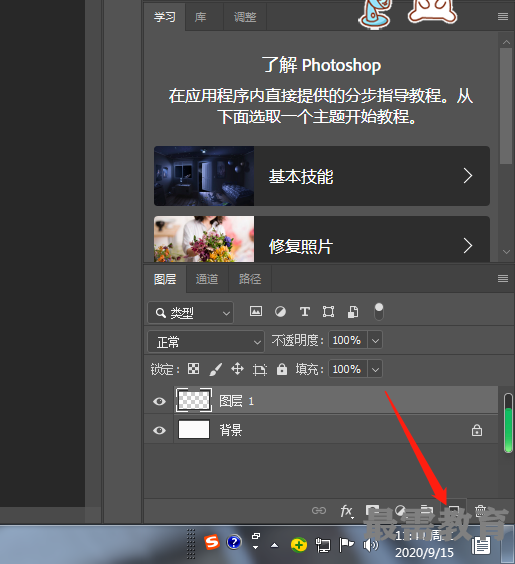Open the Learn panel options menu
The image size is (515, 564).
click(x=503, y=17)
